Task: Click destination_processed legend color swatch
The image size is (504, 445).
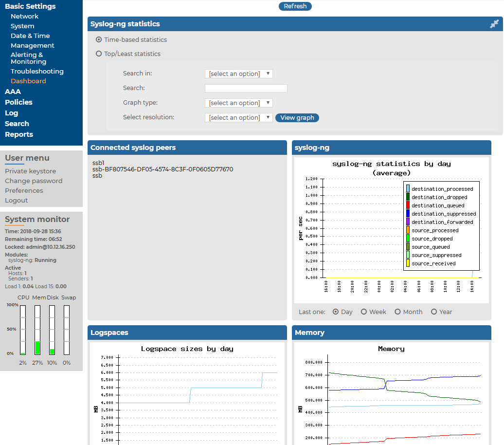Action: click(x=408, y=189)
